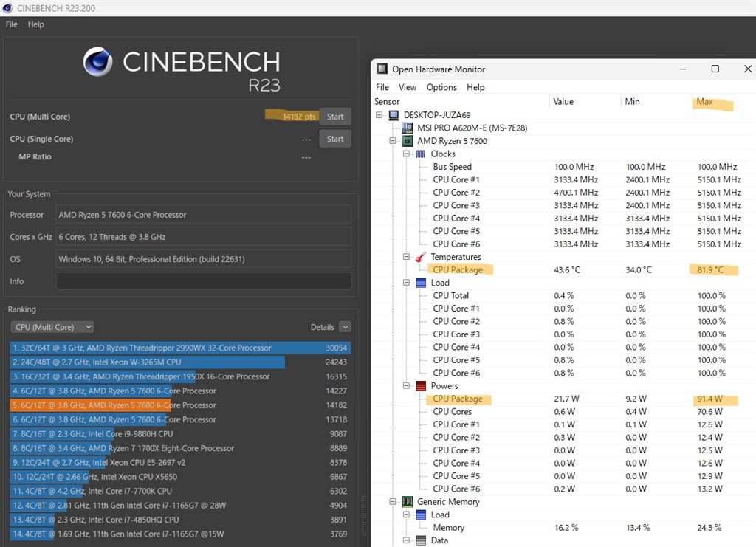The image size is (756, 547).
Task: Select the Ryzen 7 1700X ranking row
Action: point(180,448)
